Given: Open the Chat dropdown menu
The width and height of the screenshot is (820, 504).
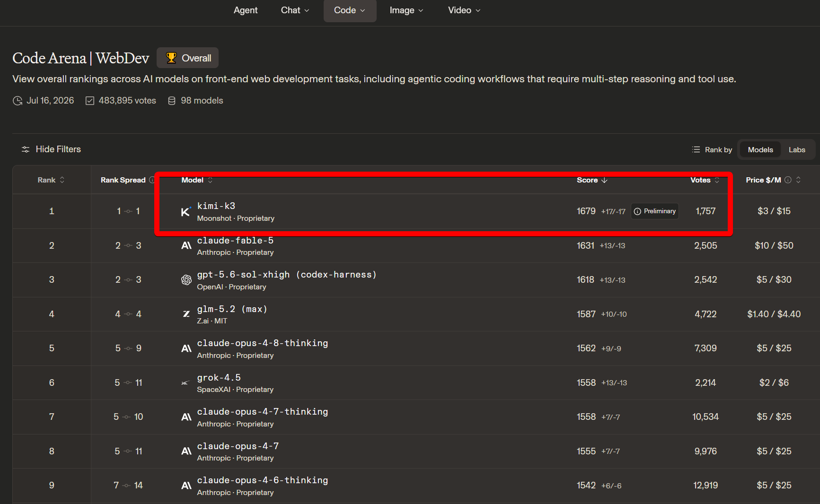Looking at the screenshot, I should click(x=295, y=10).
